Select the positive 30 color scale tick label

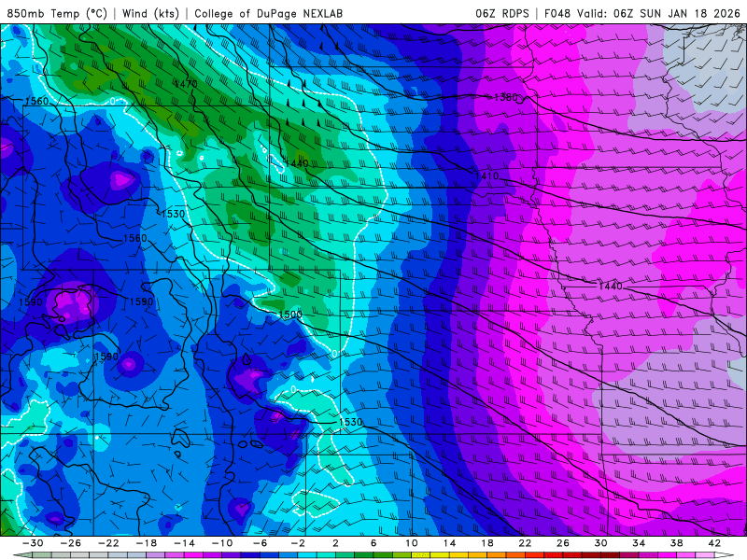pos(600,543)
